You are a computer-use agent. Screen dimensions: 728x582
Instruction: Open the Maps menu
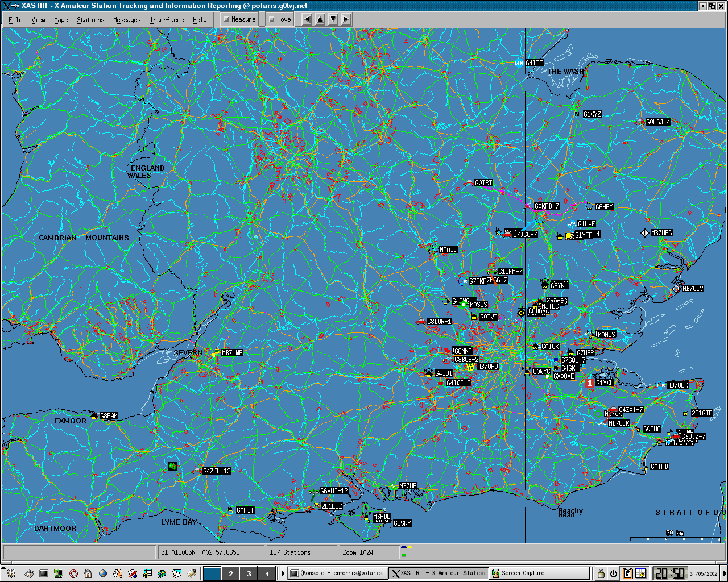pos(61,20)
